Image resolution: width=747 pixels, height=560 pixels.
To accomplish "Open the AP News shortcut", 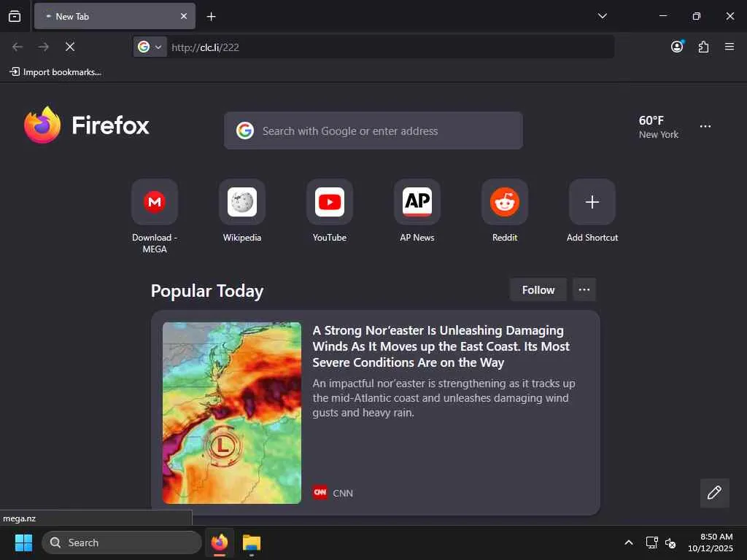I will click(x=417, y=211).
